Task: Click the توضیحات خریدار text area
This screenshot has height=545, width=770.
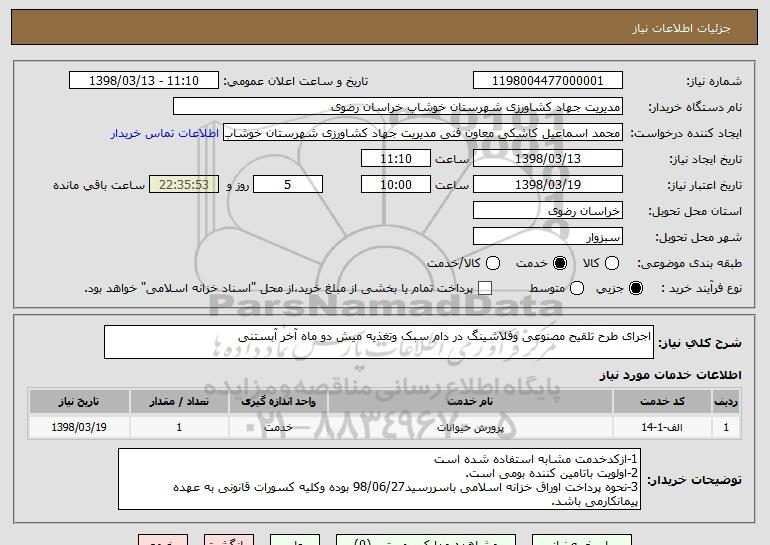Action: (379, 479)
